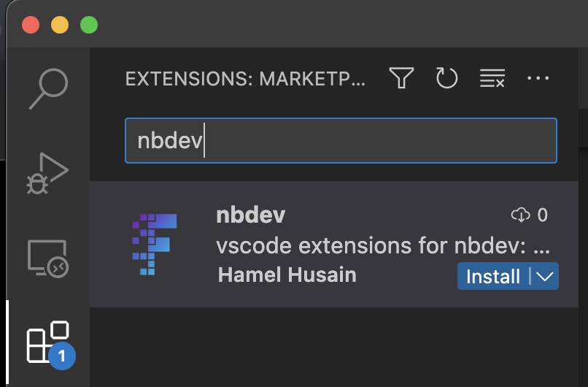The width and height of the screenshot is (588, 387).
Task: Open the Views and More Actions menu
Action: point(538,78)
